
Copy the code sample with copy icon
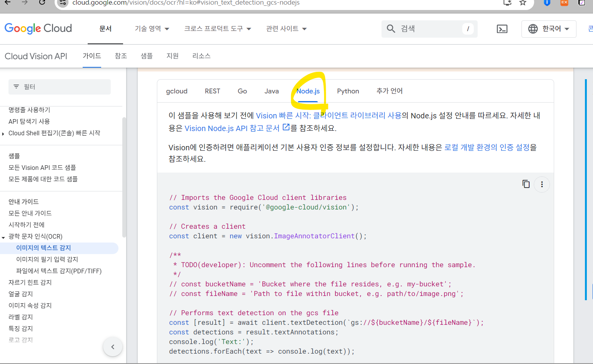pyautogui.click(x=526, y=184)
